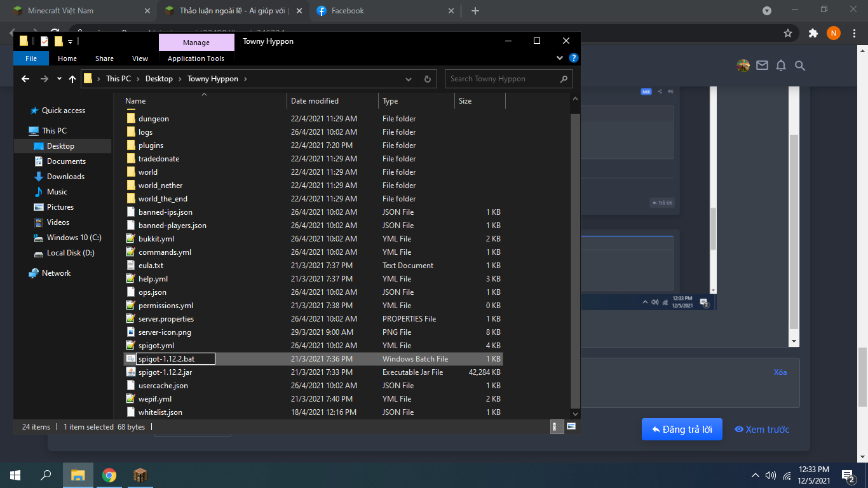The height and width of the screenshot is (488, 868).
Task: Open the View ribbon tab
Action: click(140, 58)
